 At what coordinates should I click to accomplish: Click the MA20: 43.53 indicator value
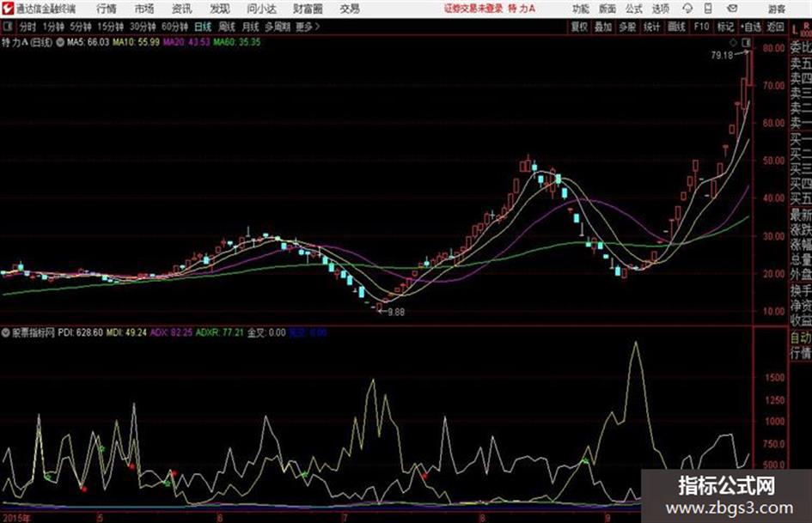pos(186,42)
